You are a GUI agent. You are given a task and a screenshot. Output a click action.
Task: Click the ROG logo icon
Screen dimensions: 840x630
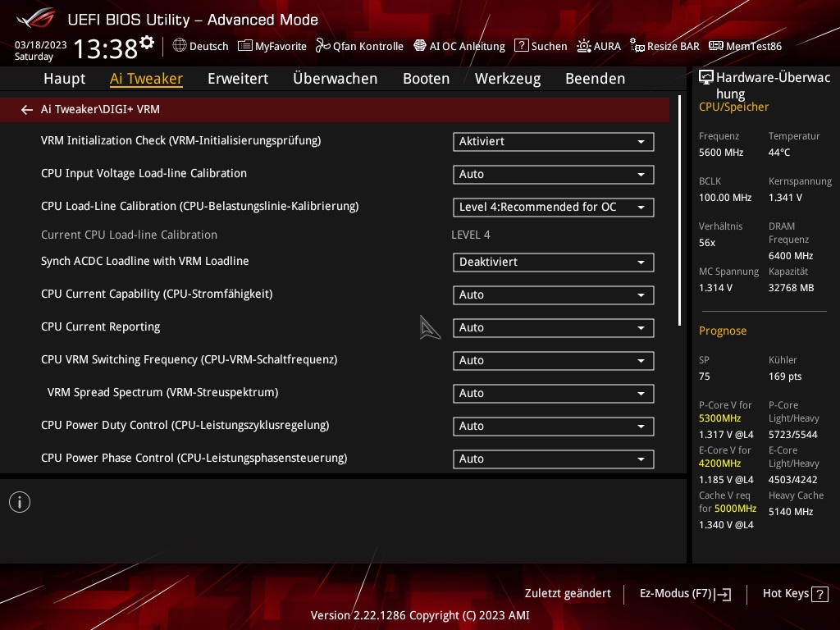(35, 19)
